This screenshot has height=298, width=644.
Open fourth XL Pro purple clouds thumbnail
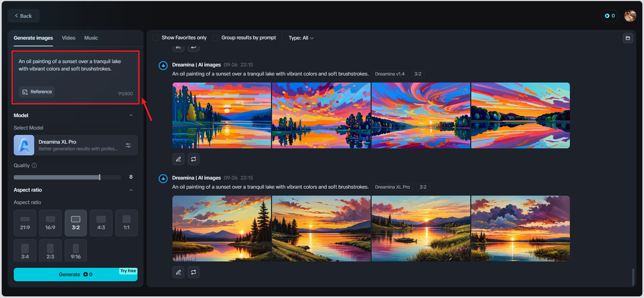click(521, 229)
